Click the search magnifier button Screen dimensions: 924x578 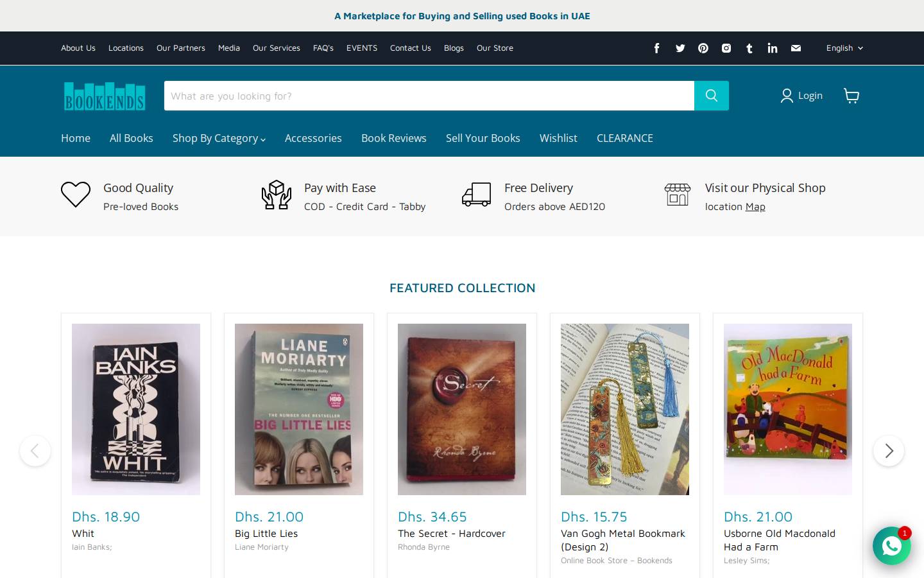(712, 96)
